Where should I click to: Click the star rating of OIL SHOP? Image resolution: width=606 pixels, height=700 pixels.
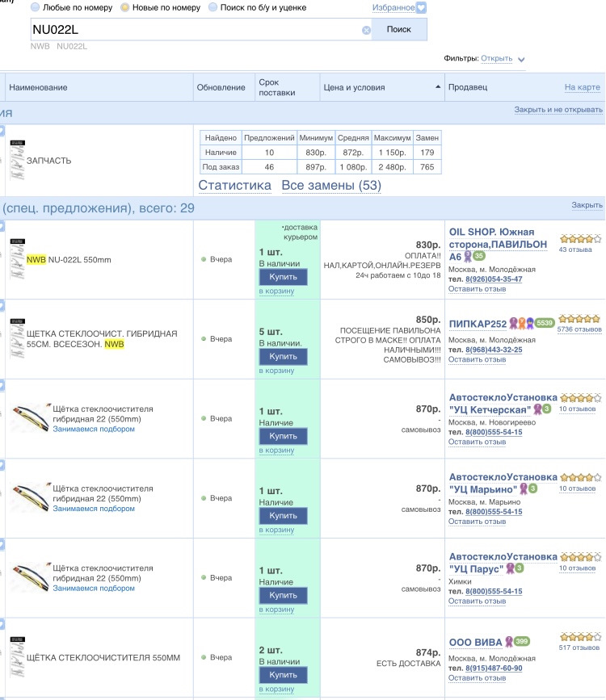coord(579,238)
